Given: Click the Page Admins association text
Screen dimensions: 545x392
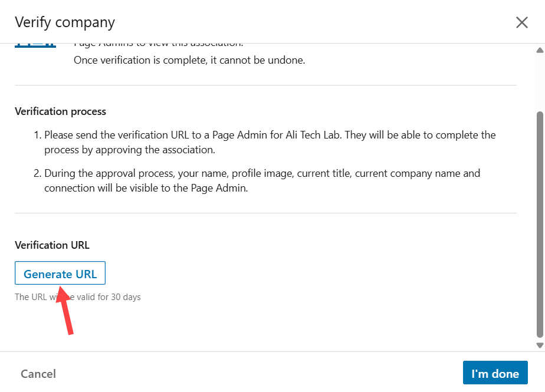Looking at the screenshot, I should (x=158, y=45).
